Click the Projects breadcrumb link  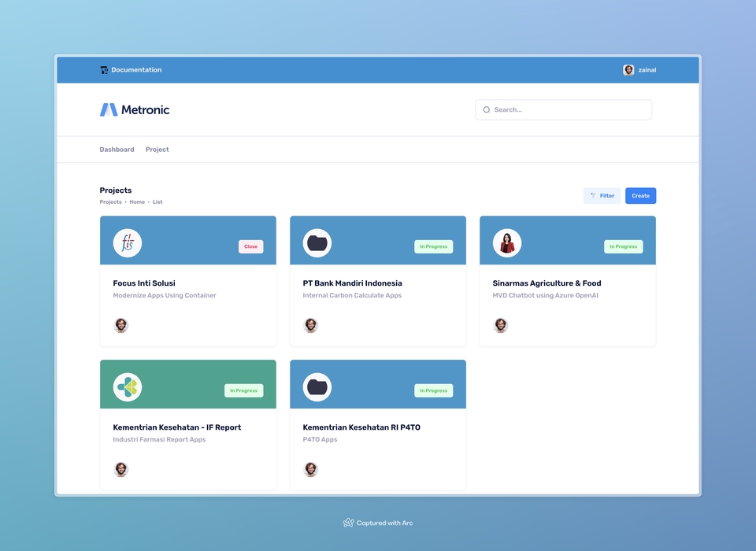coord(110,202)
